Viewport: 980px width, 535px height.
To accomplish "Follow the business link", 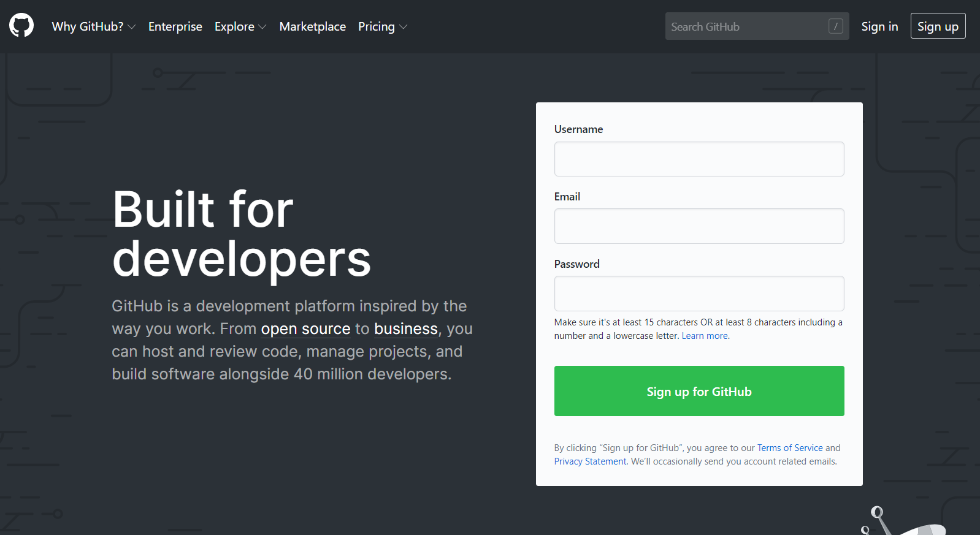I will [x=406, y=329].
